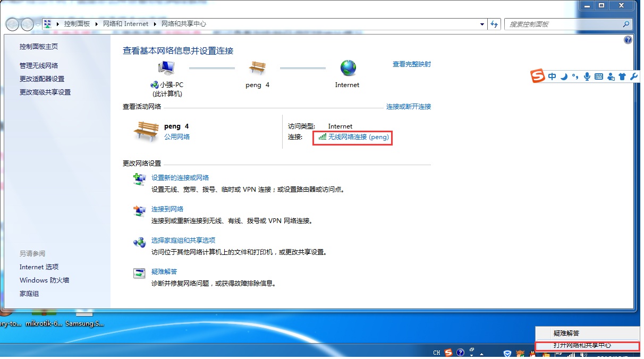Click the blue help question mark icon
644x359 pixels.
point(628,40)
